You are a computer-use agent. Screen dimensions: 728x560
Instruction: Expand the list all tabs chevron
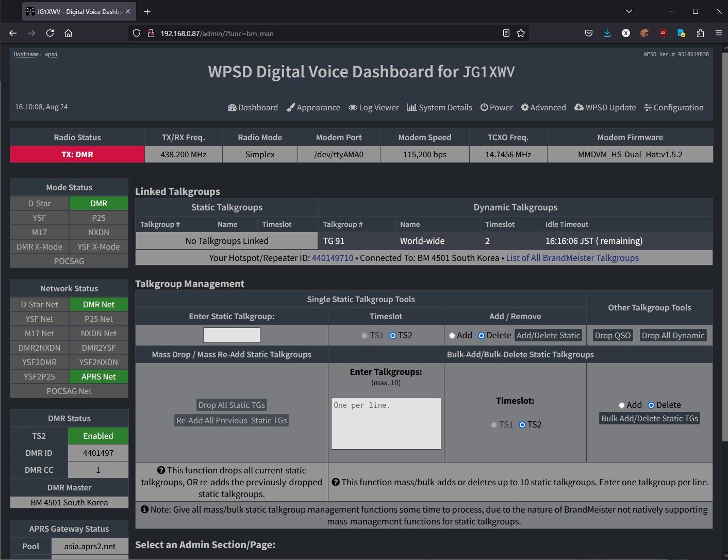[x=629, y=11]
